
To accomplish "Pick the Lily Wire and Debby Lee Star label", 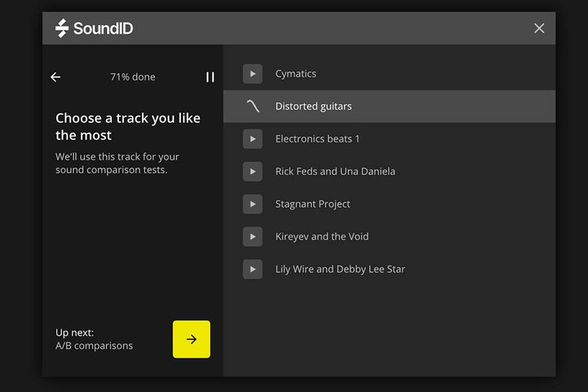I will pyautogui.click(x=340, y=269).
